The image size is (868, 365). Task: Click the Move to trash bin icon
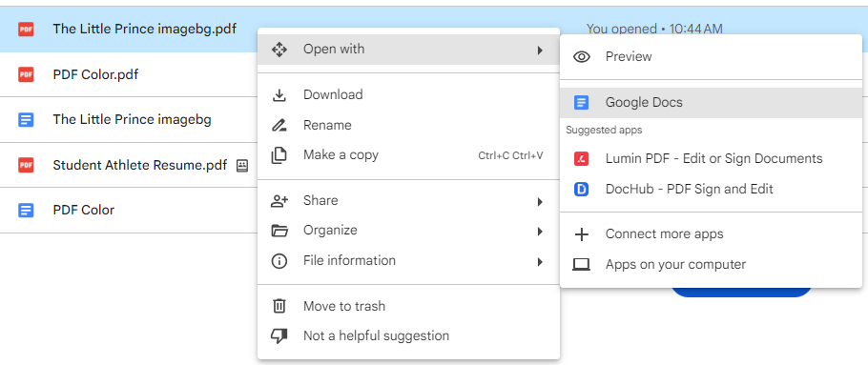pyautogui.click(x=279, y=306)
